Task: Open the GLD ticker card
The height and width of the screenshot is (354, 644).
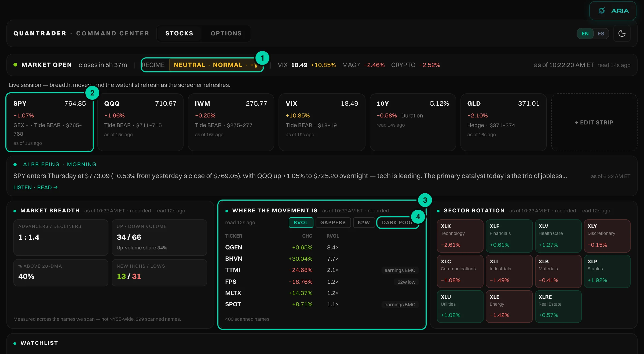Action: click(503, 122)
